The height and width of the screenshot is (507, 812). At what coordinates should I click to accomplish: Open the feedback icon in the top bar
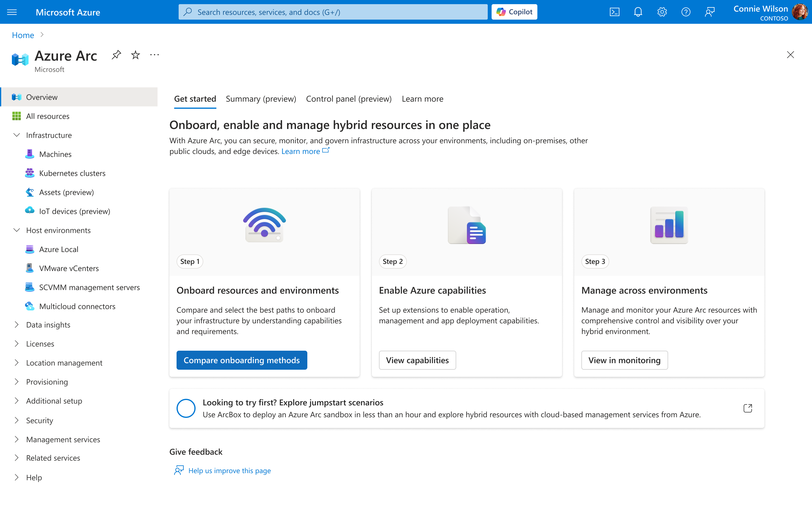[x=710, y=12]
